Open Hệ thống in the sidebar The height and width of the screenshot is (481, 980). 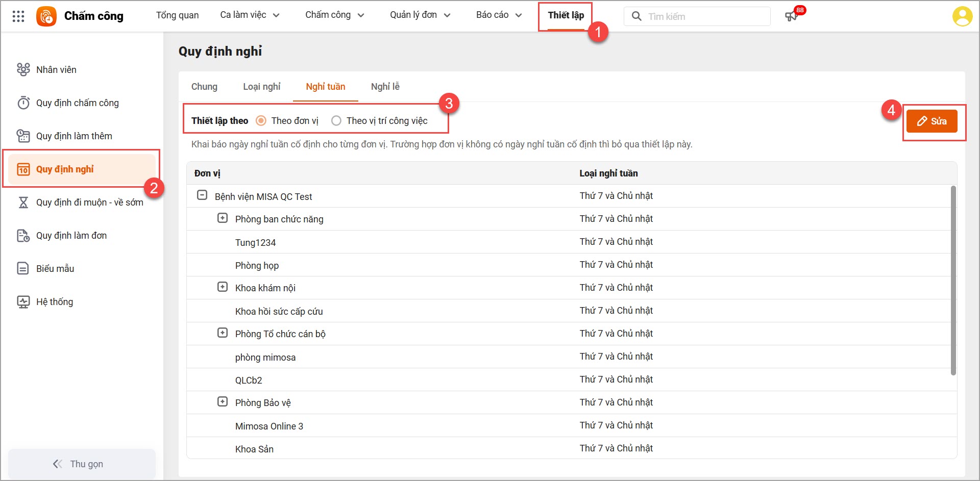(x=55, y=302)
